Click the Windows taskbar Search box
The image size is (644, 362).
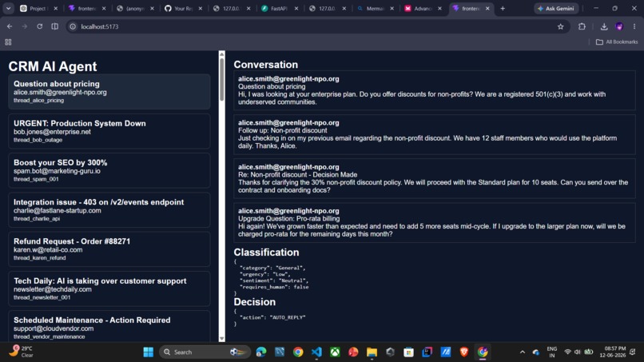point(205,352)
